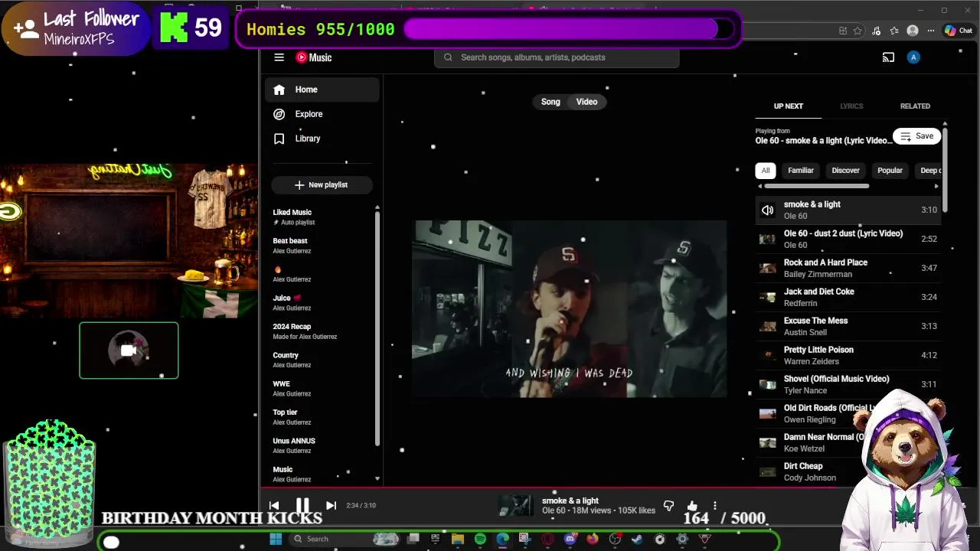Screen dimensions: 980x551
Task: Select the All filter chip
Action: coord(766,171)
